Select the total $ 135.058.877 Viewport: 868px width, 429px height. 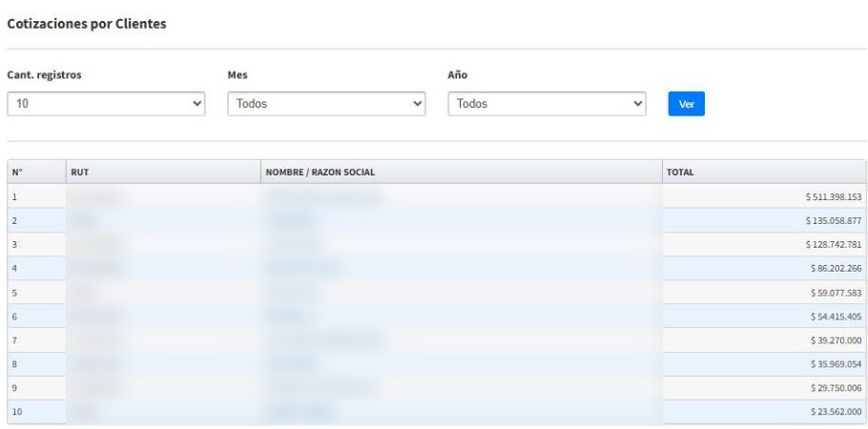click(x=833, y=220)
